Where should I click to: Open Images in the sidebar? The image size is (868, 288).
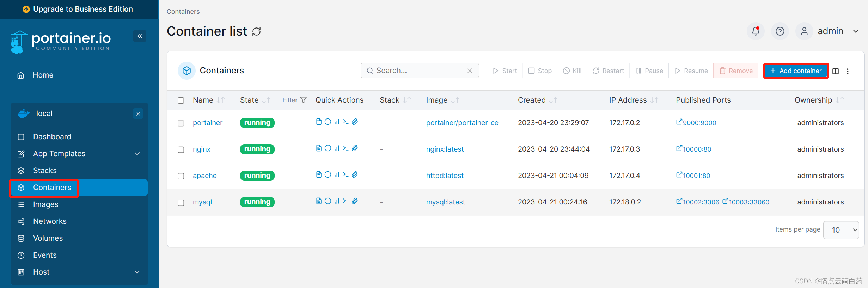pyautogui.click(x=79, y=204)
